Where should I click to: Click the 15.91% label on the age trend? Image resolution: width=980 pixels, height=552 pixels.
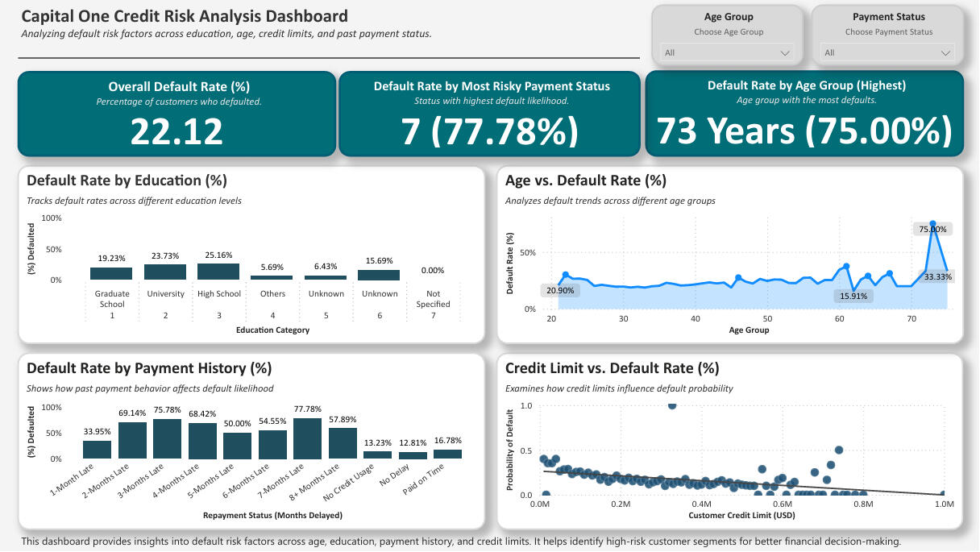click(853, 297)
